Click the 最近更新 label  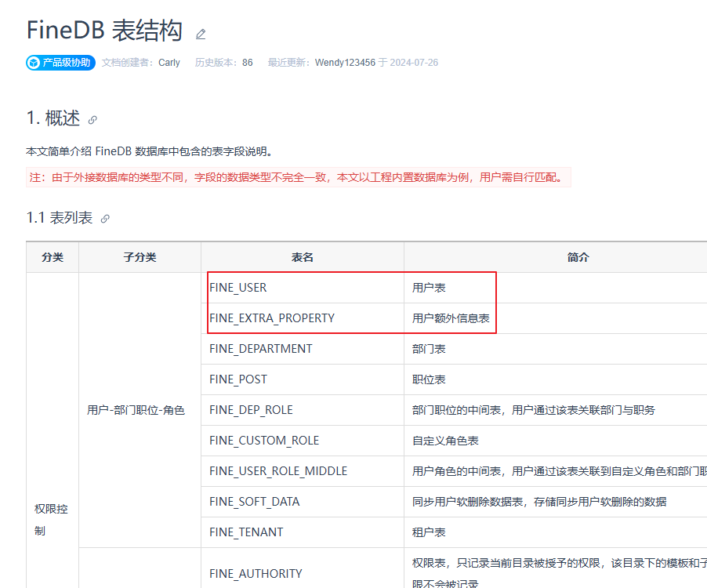click(289, 63)
